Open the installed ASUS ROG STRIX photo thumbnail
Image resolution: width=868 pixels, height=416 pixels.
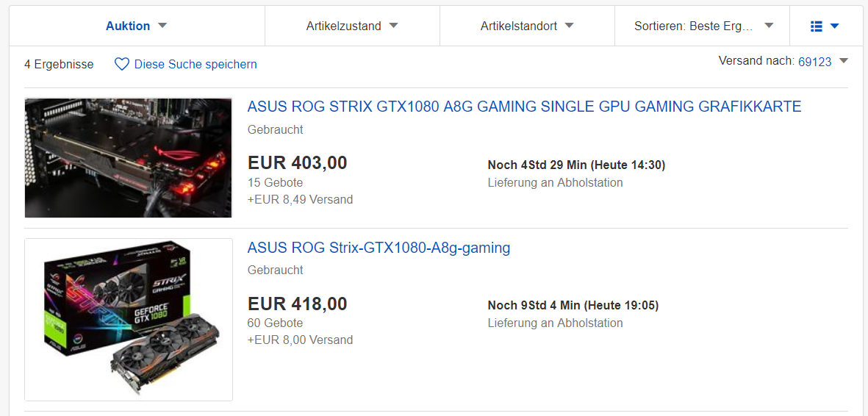point(128,158)
